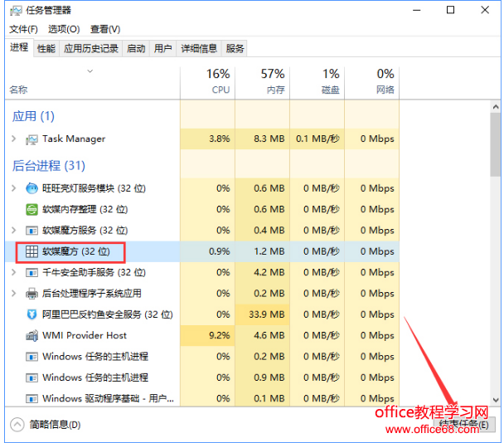Click the WMI Provider Host icon
Screen dimensions: 504x443
pos(31,335)
